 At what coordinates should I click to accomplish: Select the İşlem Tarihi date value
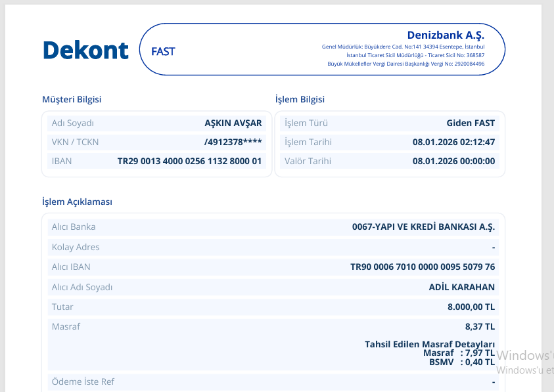tap(453, 142)
